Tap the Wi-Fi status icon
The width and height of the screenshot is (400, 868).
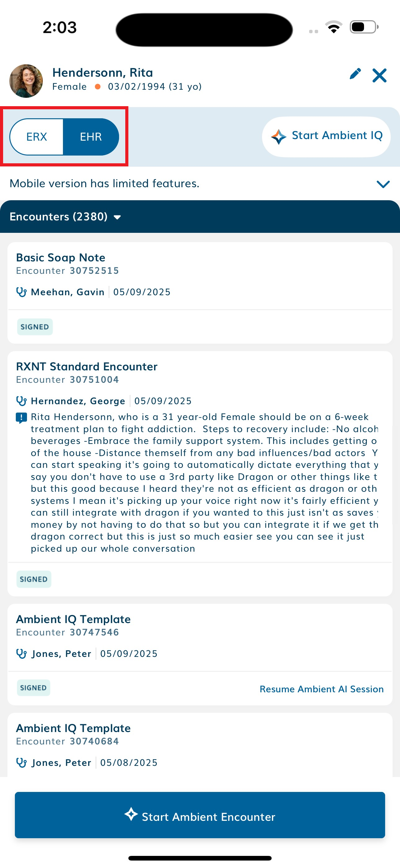click(333, 27)
